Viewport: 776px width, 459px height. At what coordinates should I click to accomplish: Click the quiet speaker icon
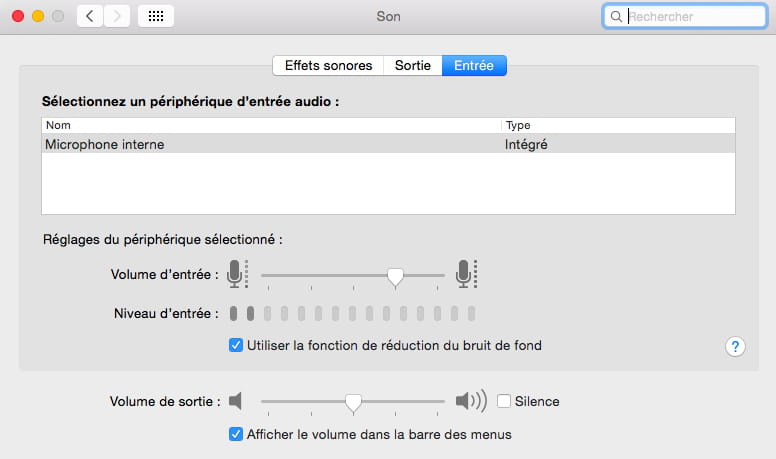pos(236,401)
